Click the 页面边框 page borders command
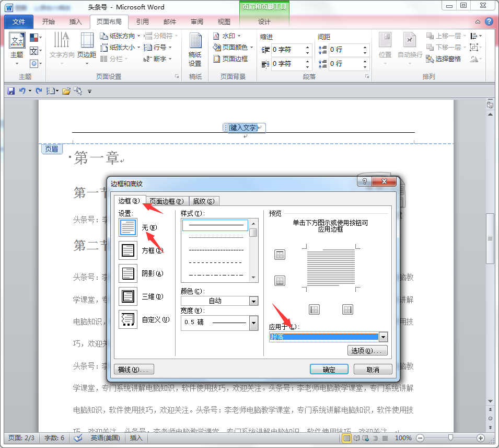The height and width of the screenshot is (448, 499). [x=230, y=59]
